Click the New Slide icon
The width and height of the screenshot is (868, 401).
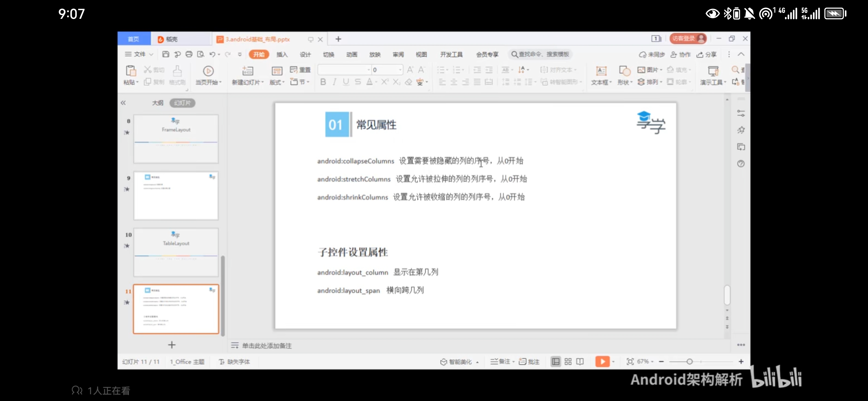tap(247, 71)
